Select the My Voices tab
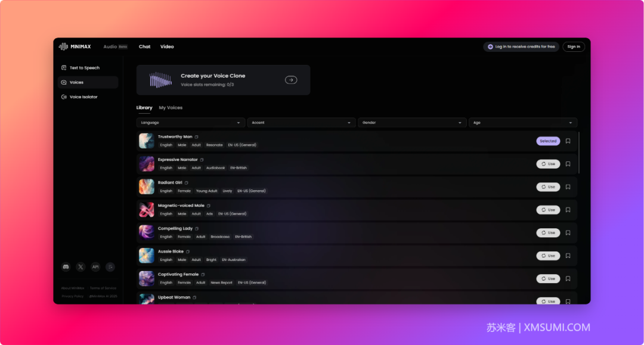644x345 pixels. tap(171, 108)
